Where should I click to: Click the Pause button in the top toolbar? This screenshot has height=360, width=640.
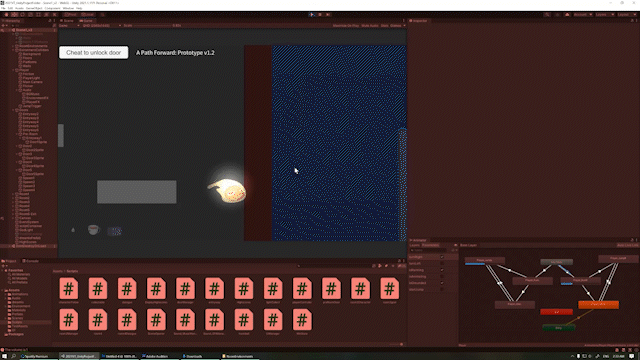[x=320, y=15]
